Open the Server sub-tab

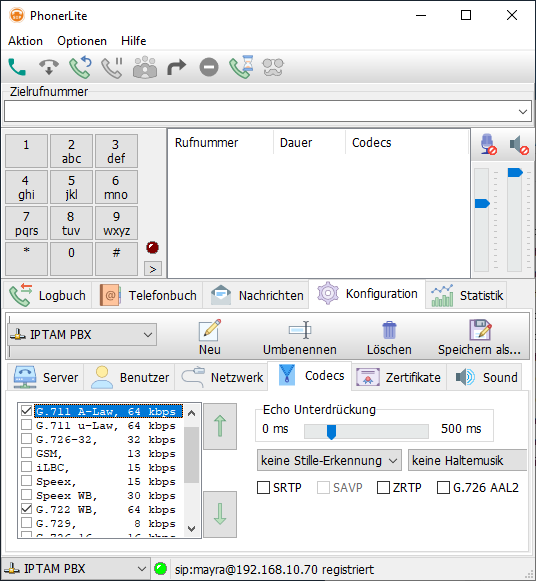point(46,377)
